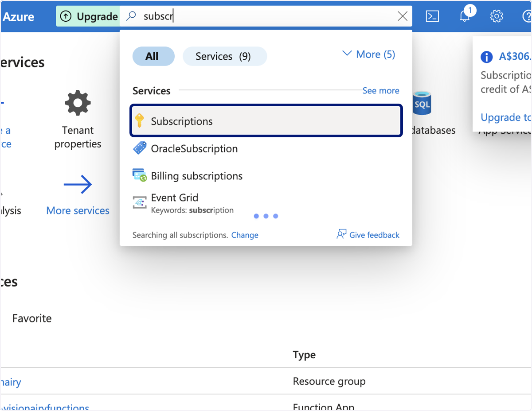Click the Resource group type cell

tap(329, 381)
